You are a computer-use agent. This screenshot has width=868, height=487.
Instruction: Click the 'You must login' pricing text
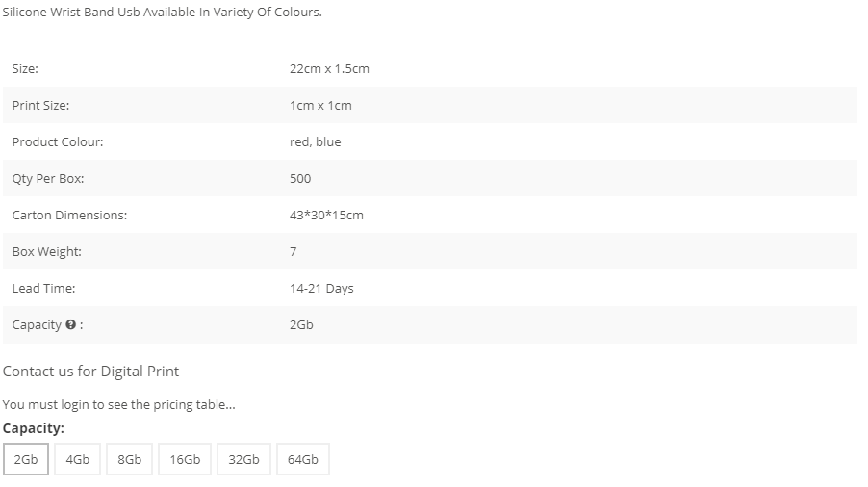coord(119,405)
